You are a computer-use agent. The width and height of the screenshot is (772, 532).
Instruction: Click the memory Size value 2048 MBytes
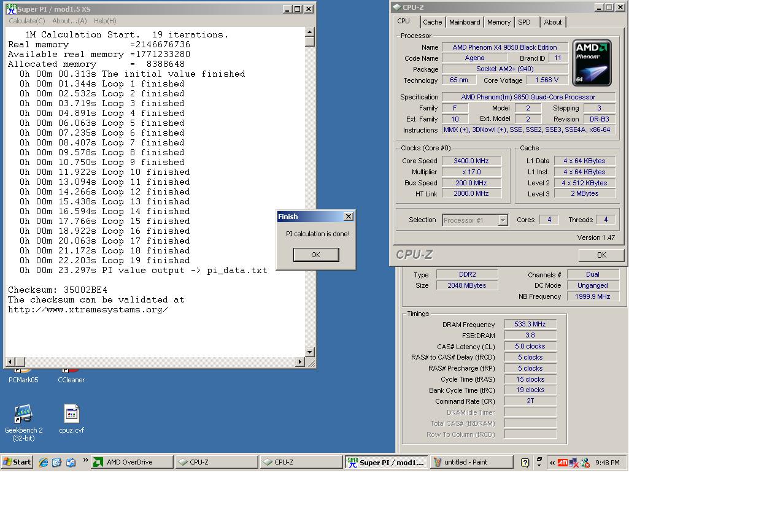(x=467, y=285)
